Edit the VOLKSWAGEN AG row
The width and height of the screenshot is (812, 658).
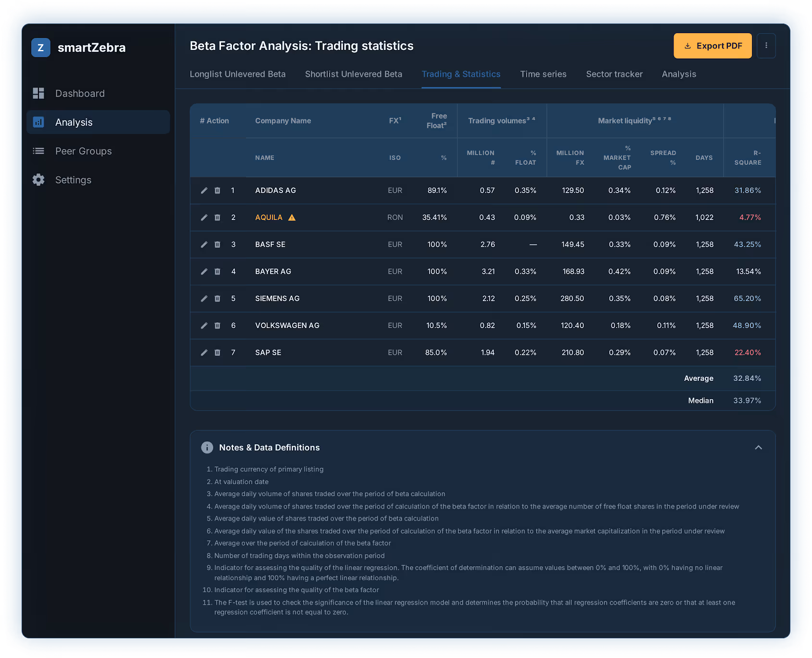point(204,326)
